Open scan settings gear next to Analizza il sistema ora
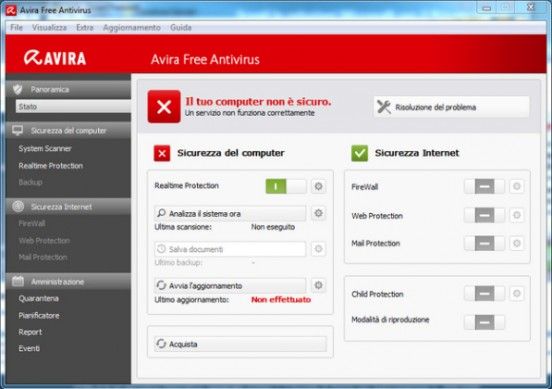 [318, 213]
